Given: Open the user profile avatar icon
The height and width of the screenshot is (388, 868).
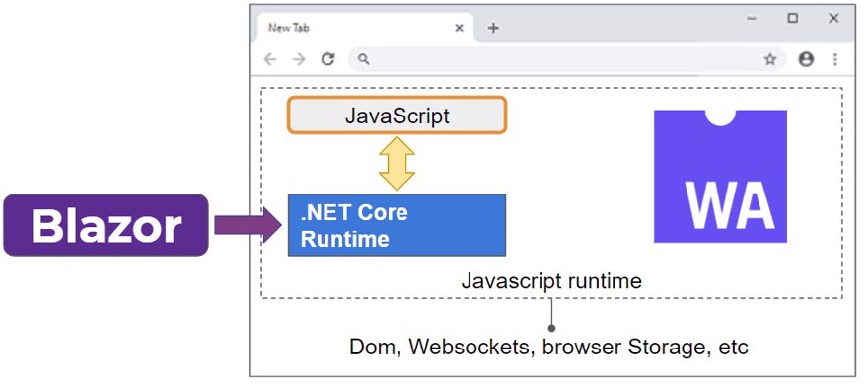Looking at the screenshot, I should [x=806, y=59].
